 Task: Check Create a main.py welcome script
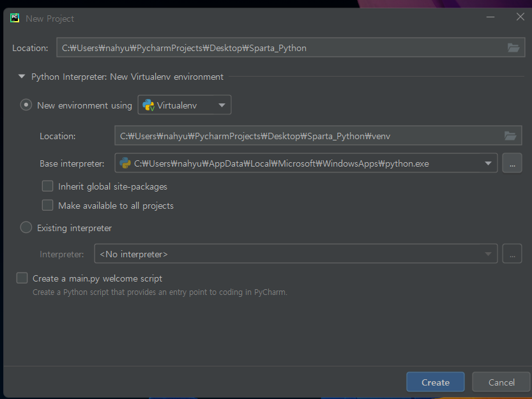coord(22,278)
